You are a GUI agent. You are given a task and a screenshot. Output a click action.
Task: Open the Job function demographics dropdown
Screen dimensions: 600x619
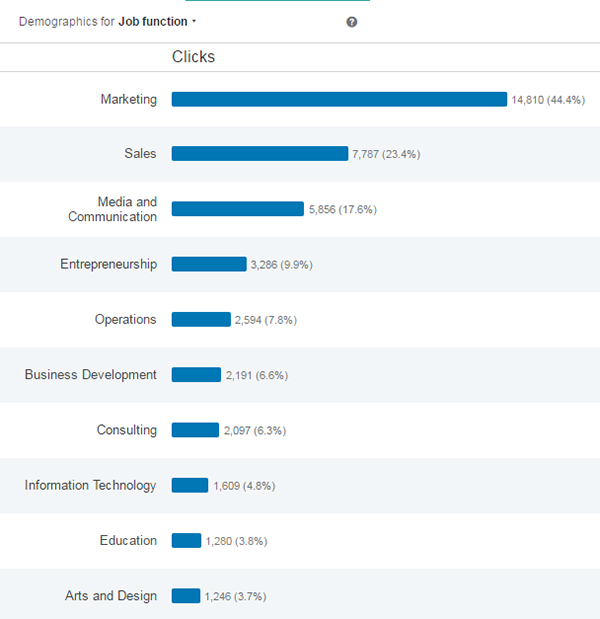[157, 21]
